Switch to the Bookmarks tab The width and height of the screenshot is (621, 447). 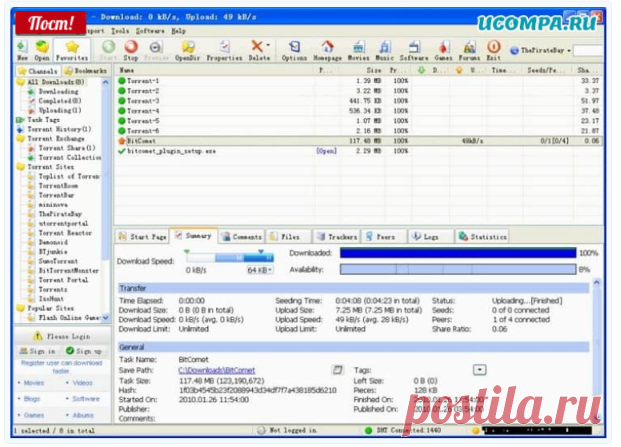tap(86, 71)
